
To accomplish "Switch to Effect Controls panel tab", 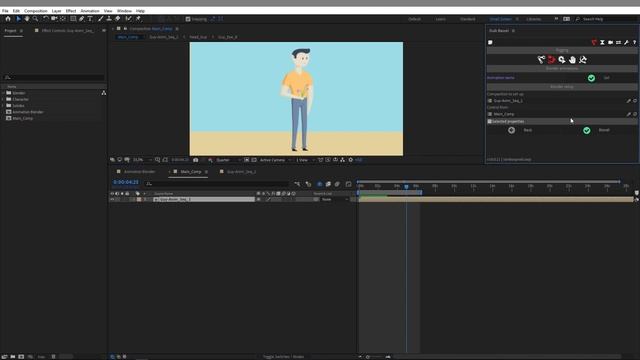I will (x=67, y=31).
